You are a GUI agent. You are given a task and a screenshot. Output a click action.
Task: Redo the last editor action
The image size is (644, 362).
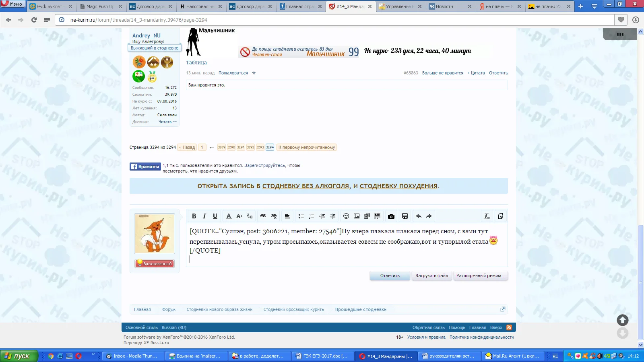point(429,216)
